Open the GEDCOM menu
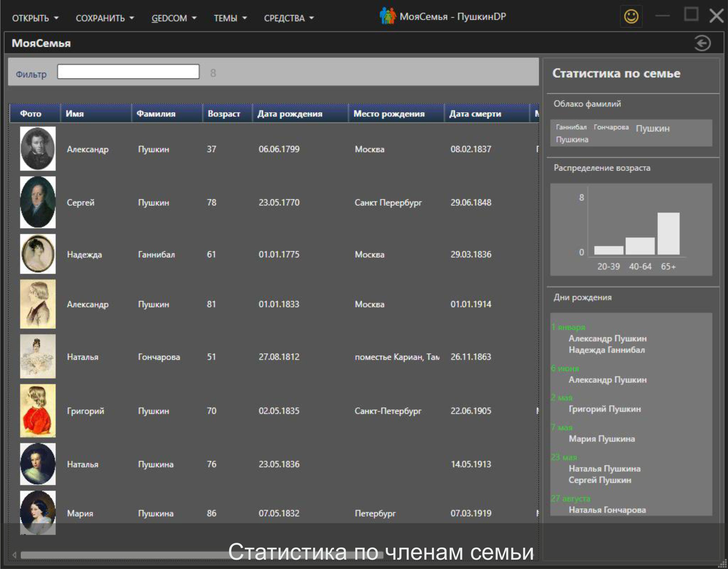 pos(174,18)
